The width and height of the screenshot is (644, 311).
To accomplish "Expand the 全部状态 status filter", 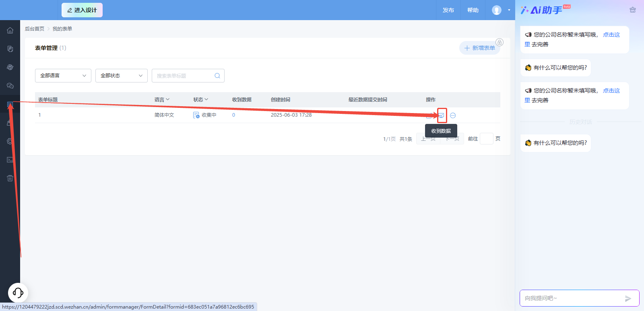I will (x=122, y=76).
